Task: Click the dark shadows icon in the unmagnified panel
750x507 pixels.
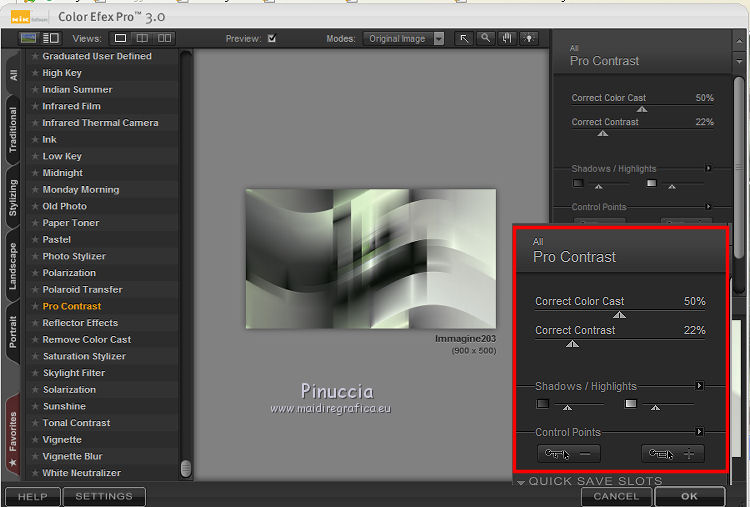Action: coord(578,183)
